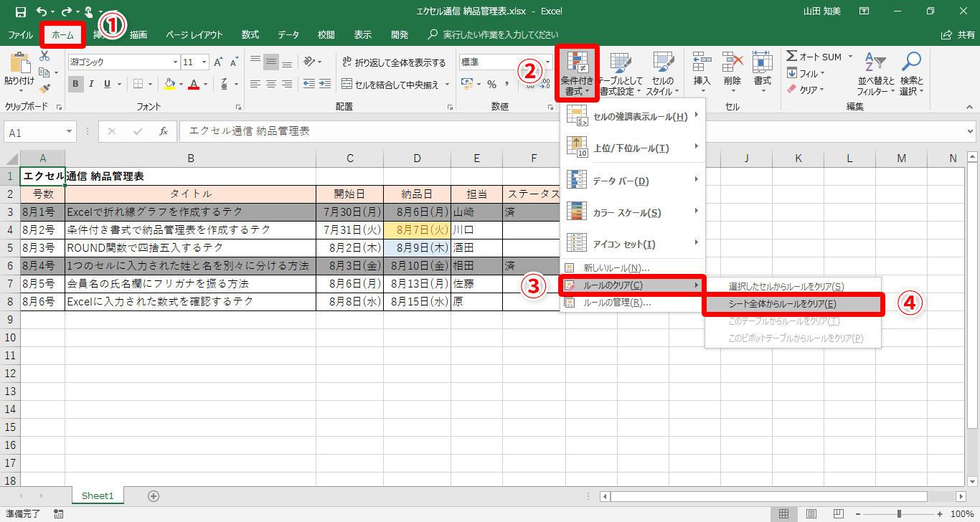Switch to the 校閲 tab
The height and width of the screenshot is (522, 980).
(326, 34)
